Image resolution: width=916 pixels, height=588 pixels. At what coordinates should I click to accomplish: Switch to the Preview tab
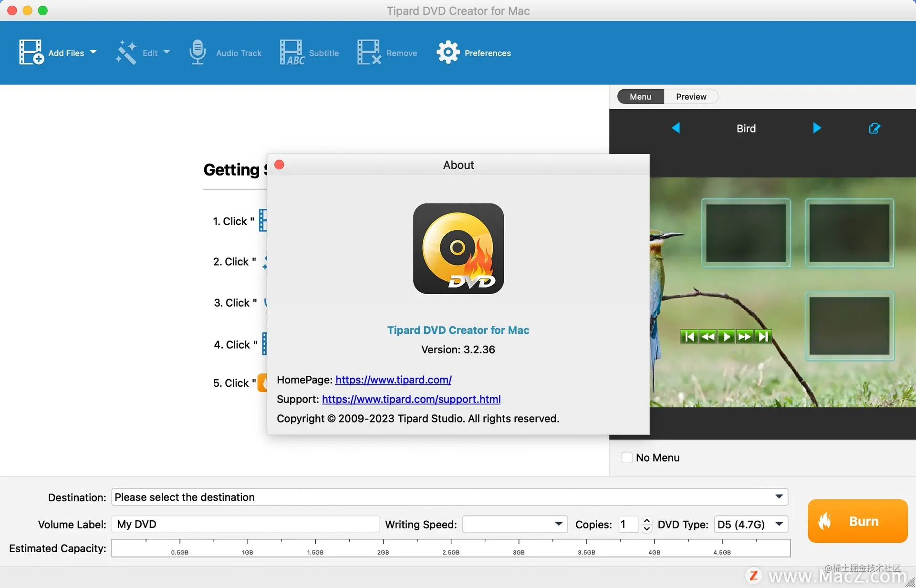pyautogui.click(x=690, y=96)
